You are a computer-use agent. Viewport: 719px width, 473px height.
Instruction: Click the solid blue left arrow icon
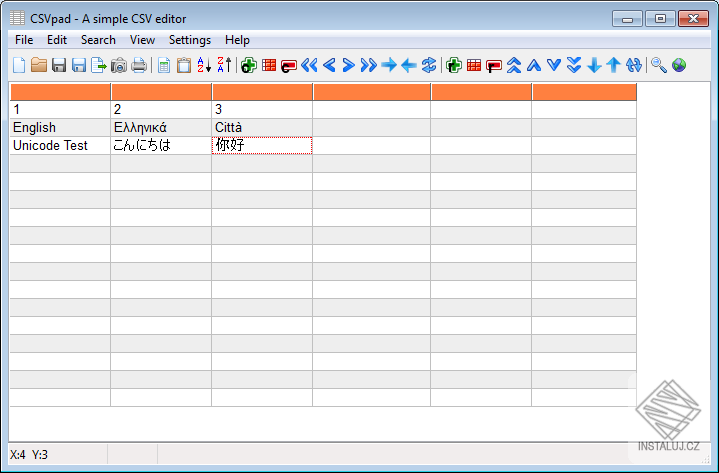pos(409,65)
